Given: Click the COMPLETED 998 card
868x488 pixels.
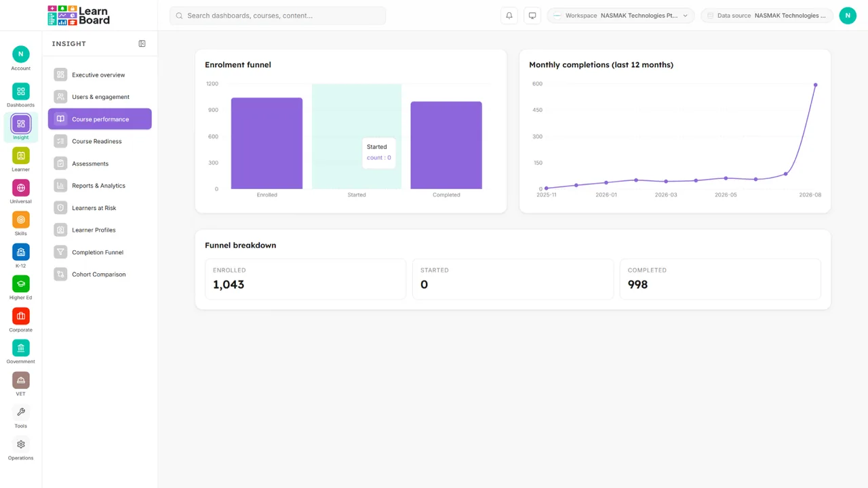Looking at the screenshot, I should [720, 279].
